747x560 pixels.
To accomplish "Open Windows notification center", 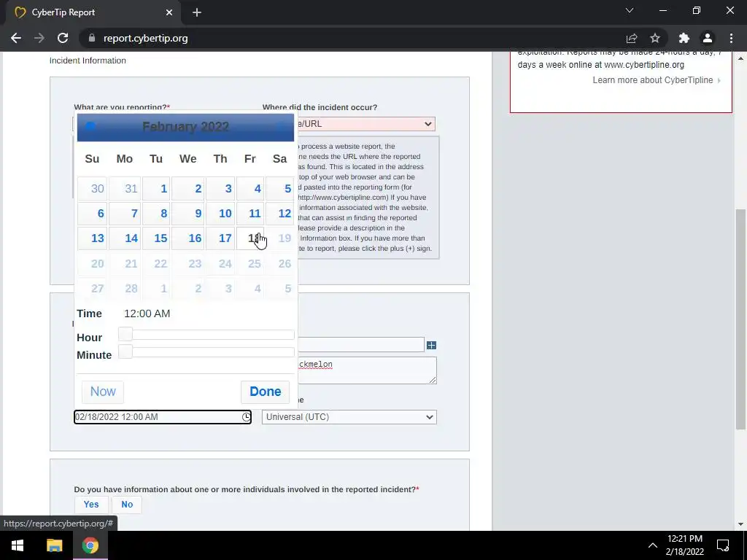I will coord(723,545).
